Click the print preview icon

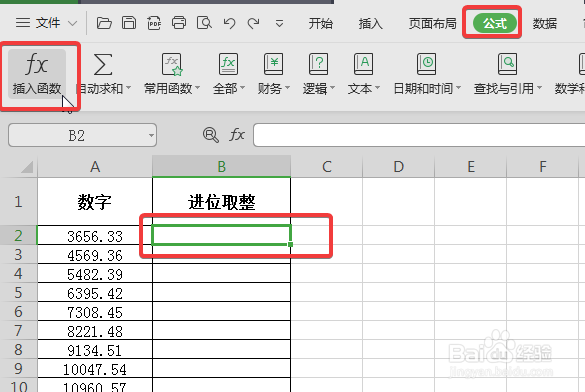point(204,23)
